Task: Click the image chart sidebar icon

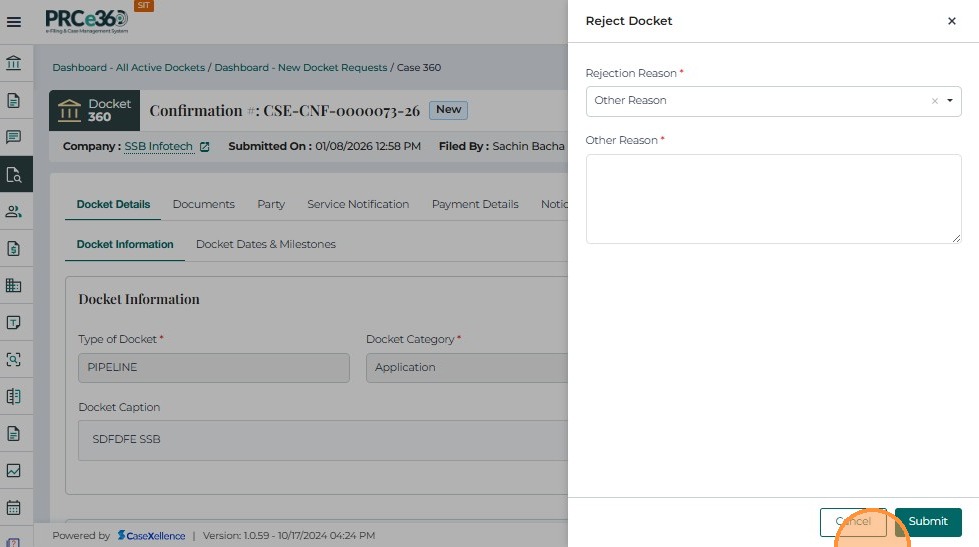Action: [x=14, y=470]
